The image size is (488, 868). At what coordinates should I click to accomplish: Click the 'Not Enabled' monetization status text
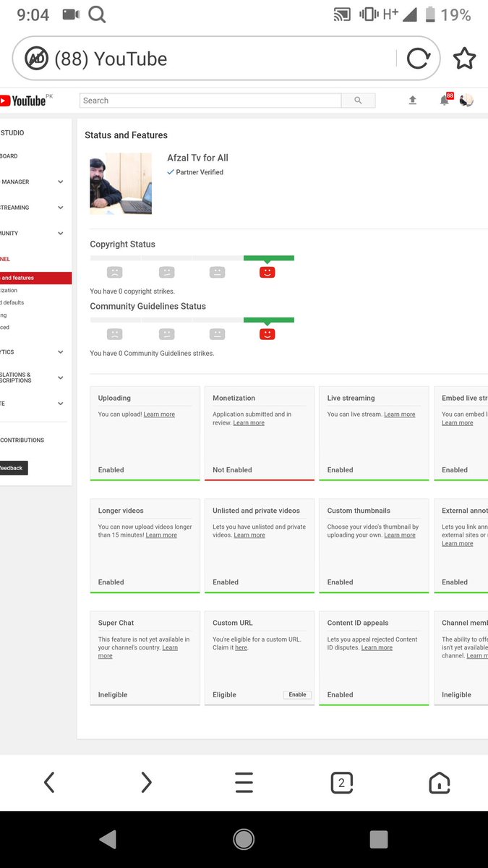tap(232, 469)
